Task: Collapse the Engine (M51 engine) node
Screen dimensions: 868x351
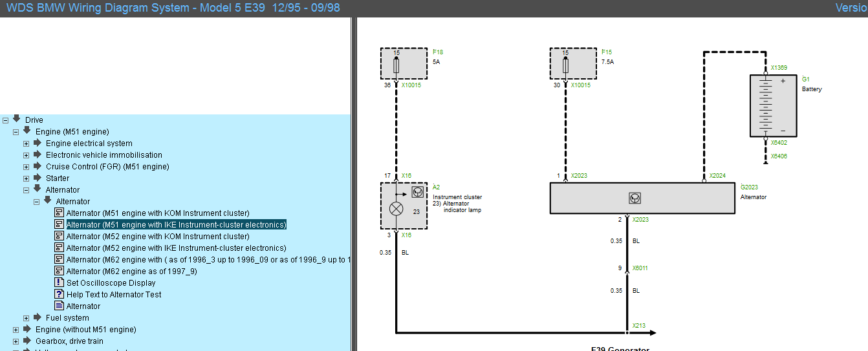Action: coord(16,131)
